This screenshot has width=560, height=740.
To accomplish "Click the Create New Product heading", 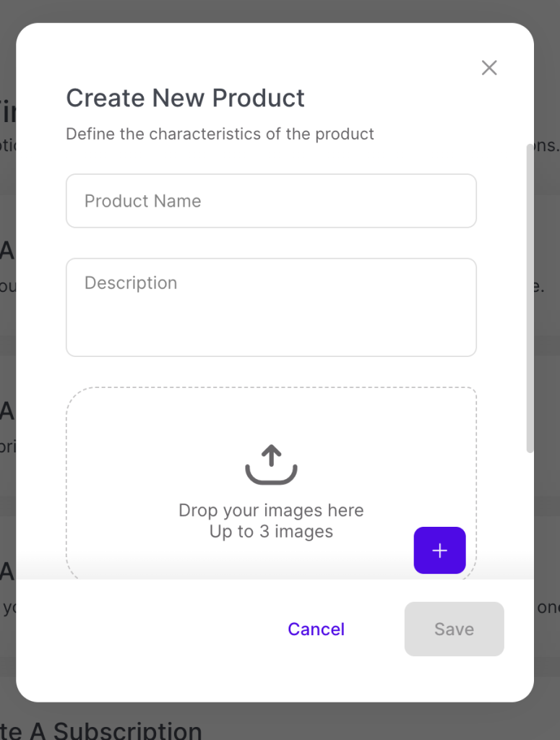I will [185, 98].
